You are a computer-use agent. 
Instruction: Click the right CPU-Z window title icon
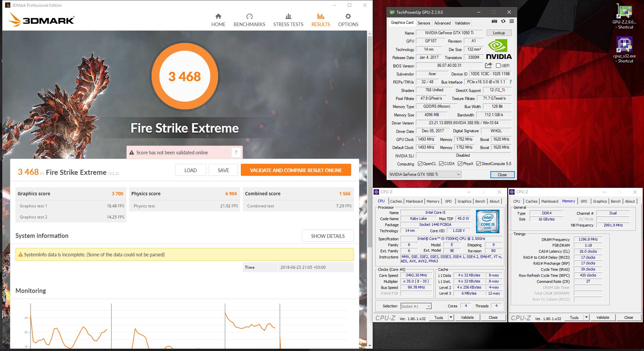[x=512, y=192]
